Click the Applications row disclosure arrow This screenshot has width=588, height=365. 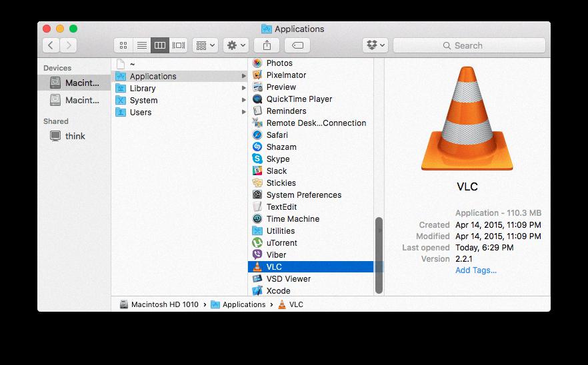coord(244,76)
